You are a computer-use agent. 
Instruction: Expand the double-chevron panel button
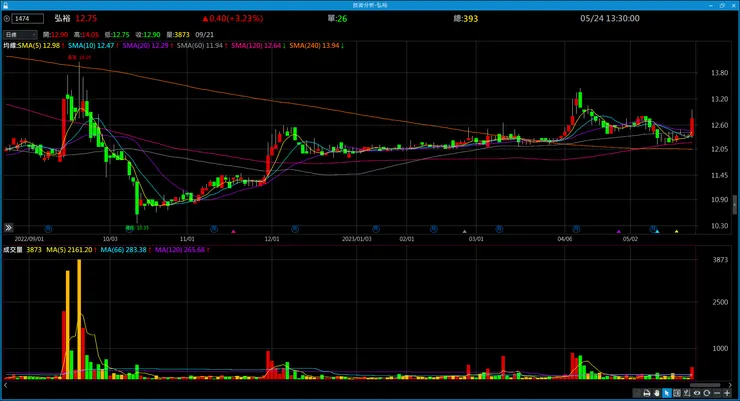click(x=8, y=228)
